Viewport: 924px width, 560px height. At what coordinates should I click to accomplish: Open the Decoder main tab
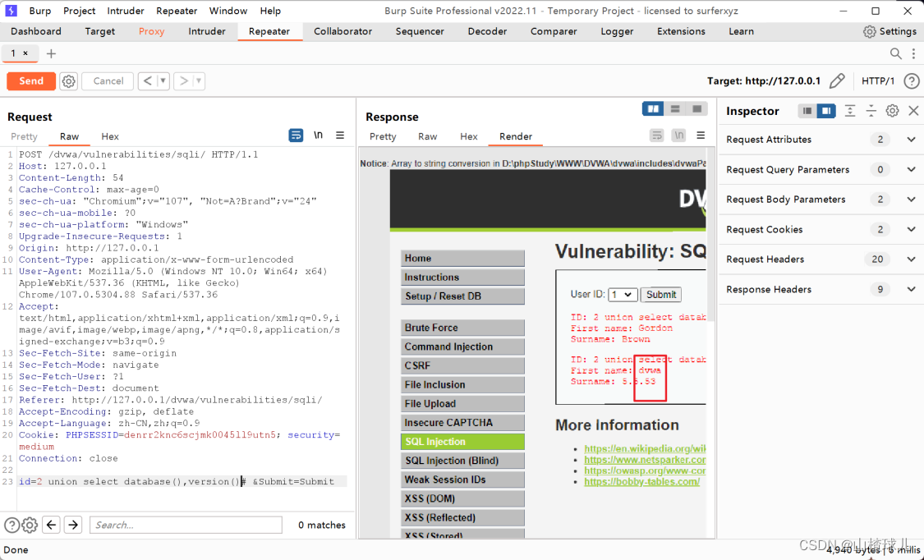[487, 31]
